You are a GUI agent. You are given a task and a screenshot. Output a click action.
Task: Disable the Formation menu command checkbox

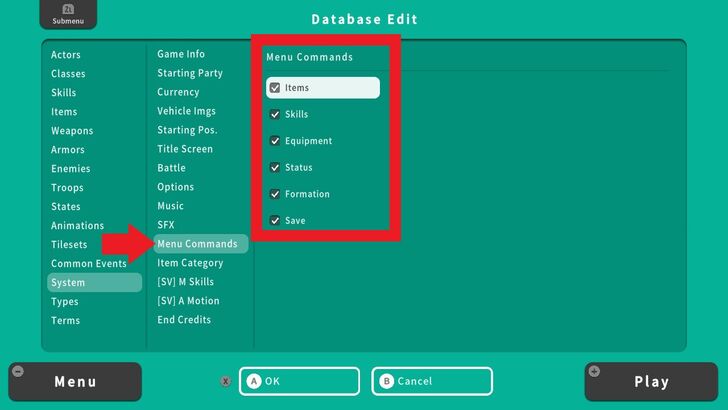point(275,194)
